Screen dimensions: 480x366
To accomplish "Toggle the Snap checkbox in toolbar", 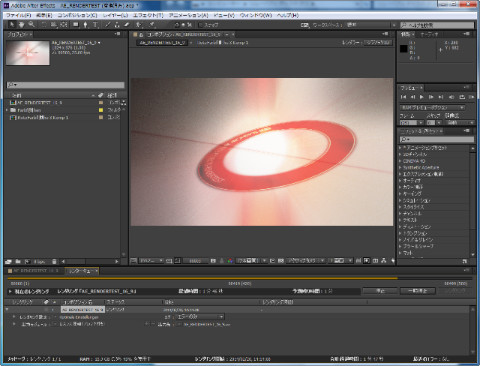I will (x=201, y=25).
